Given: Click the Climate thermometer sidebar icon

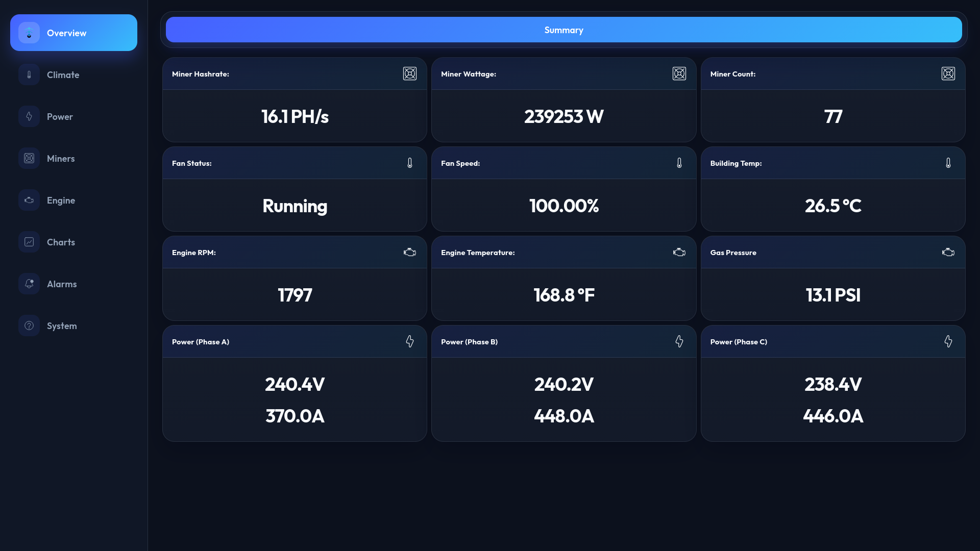Looking at the screenshot, I should click(29, 74).
